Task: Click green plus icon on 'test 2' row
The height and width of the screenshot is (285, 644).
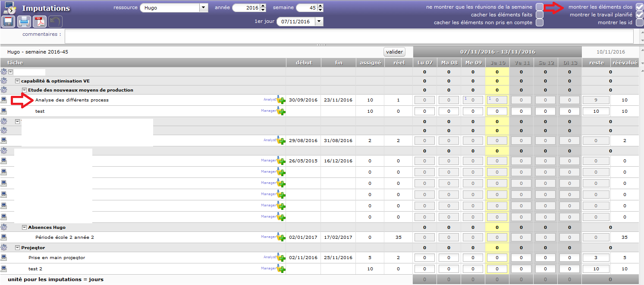Action: pyautogui.click(x=281, y=269)
